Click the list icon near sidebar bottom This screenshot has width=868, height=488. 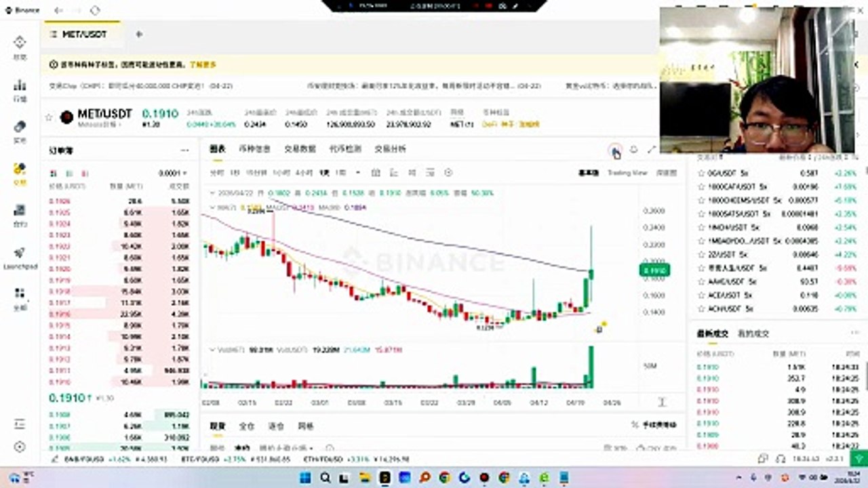[x=20, y=424]
